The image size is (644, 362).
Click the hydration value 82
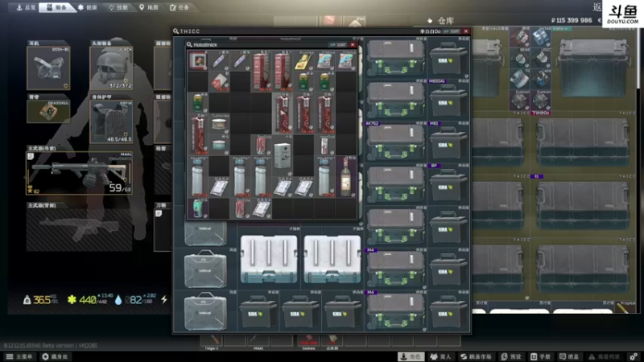click(135, 299)
